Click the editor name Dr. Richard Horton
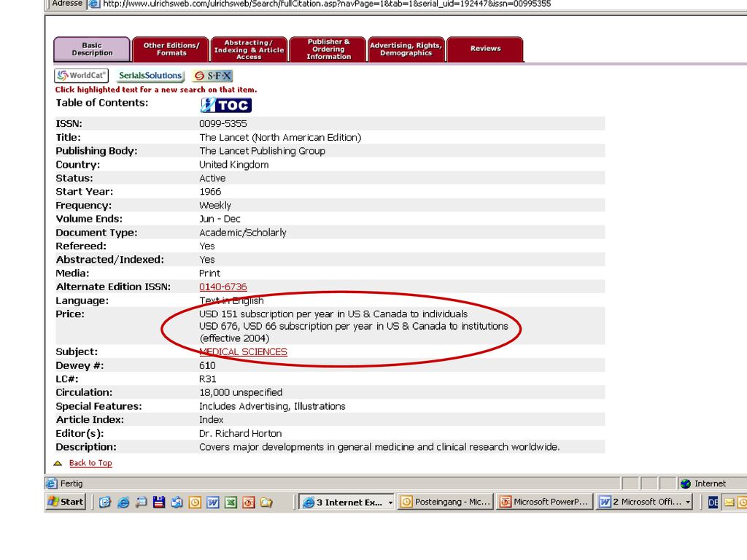The width and height of the screenshot is (747, 560). tap(240, 433)
